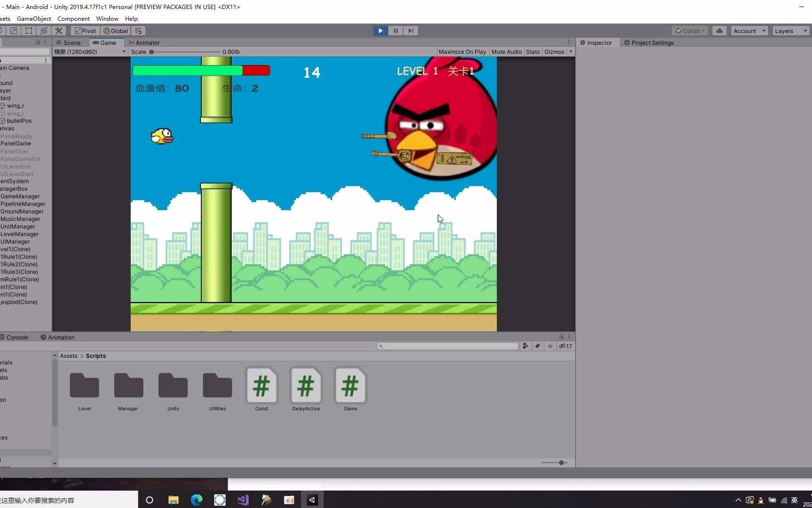The height and width of the screenshot is (508, 812).
Task: Open the Account dropdown
Action: point(749,31)
